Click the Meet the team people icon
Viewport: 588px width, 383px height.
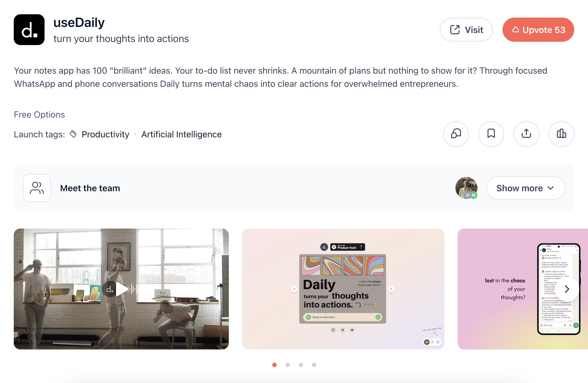click(37, 188)
